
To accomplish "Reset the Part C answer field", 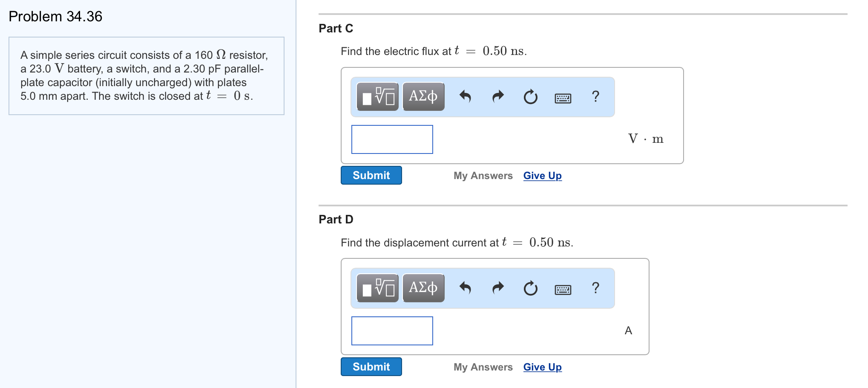I will 530,97.
